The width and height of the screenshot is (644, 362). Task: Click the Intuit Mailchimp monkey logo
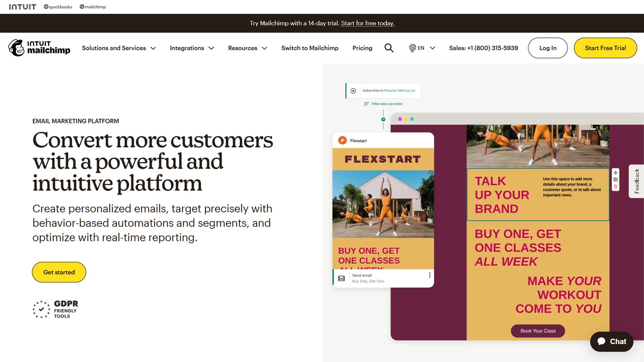[x=39, y=48]
